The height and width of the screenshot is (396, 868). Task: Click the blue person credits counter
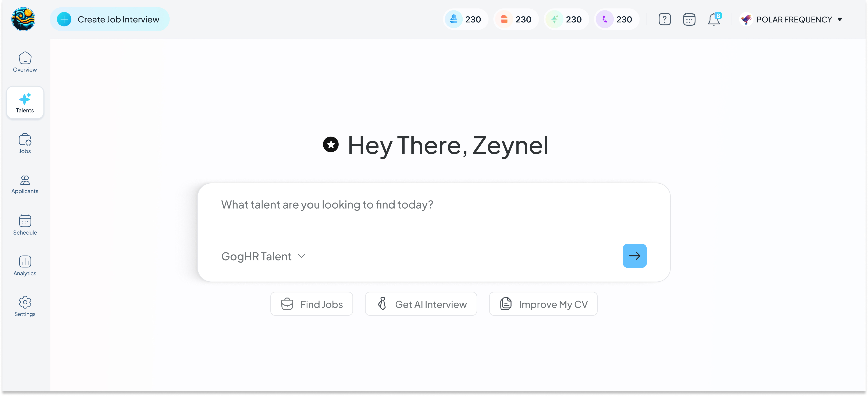[x=465, y=19]
